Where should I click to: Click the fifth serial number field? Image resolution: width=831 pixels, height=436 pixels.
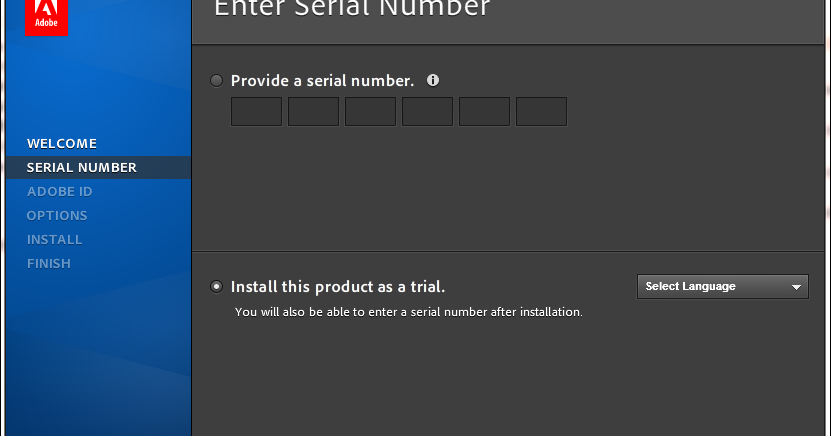484,111
